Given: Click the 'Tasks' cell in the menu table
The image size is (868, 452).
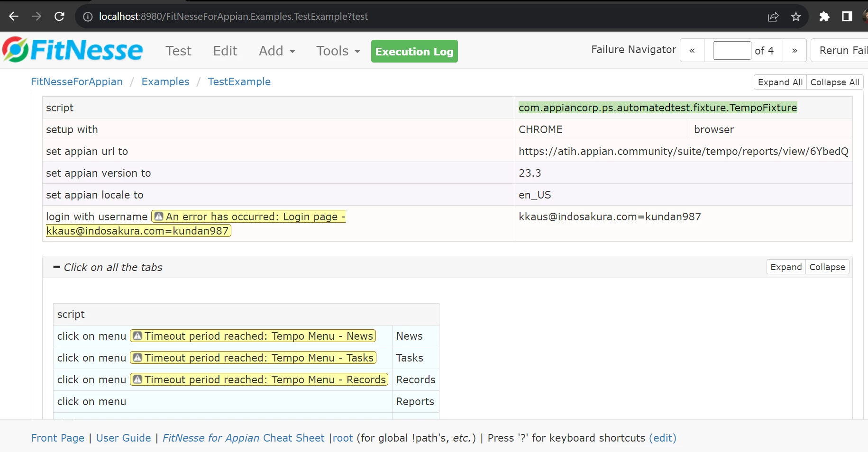Looking at the screenshot, I should (x=416, y=358).
